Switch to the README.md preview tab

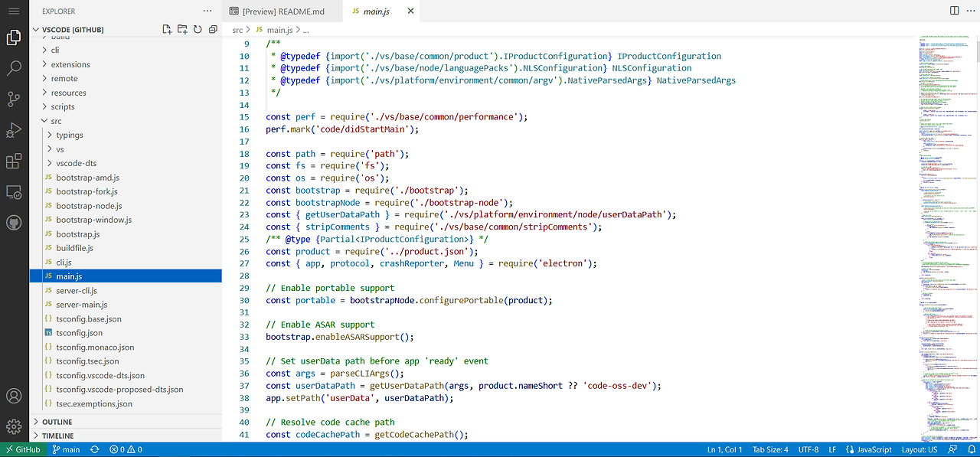[283, 11]
